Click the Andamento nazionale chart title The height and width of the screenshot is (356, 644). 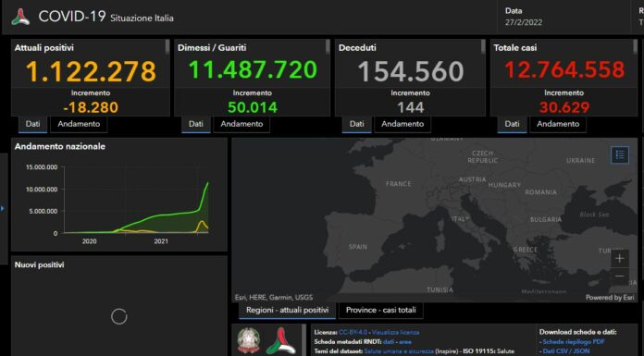[x=60, y=146]
